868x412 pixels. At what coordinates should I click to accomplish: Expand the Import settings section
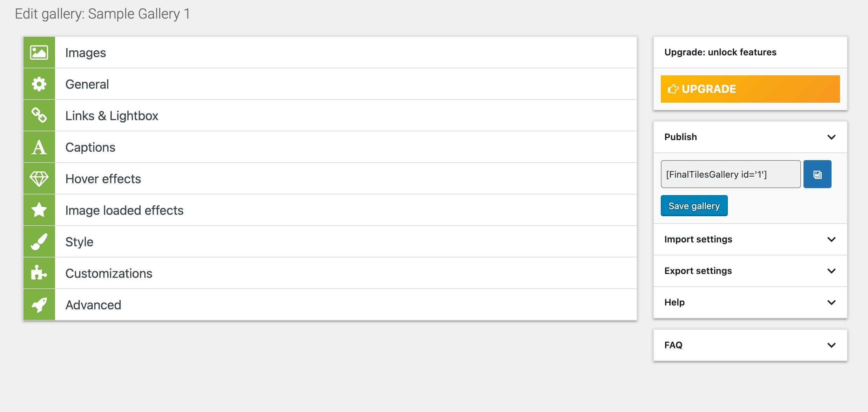(x=832, y=239)
